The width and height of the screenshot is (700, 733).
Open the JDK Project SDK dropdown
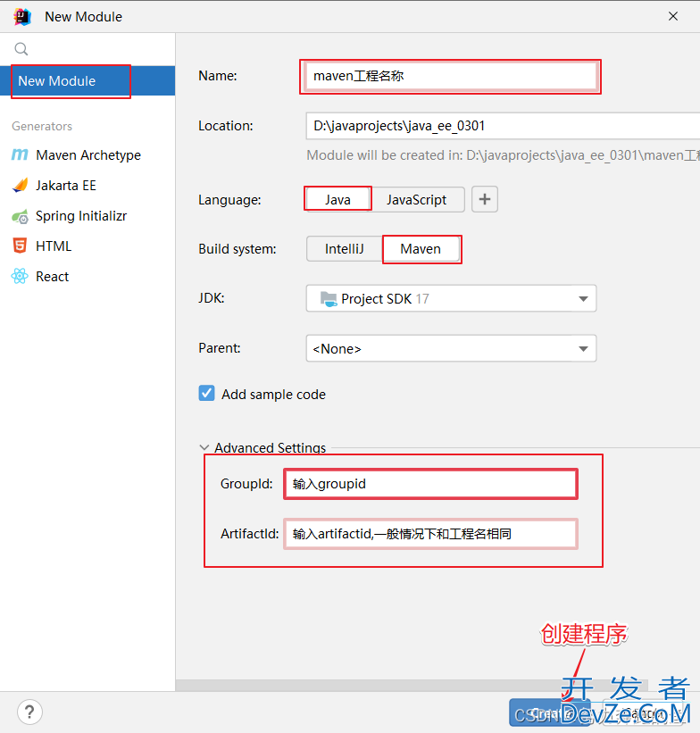tap(451, 299)
